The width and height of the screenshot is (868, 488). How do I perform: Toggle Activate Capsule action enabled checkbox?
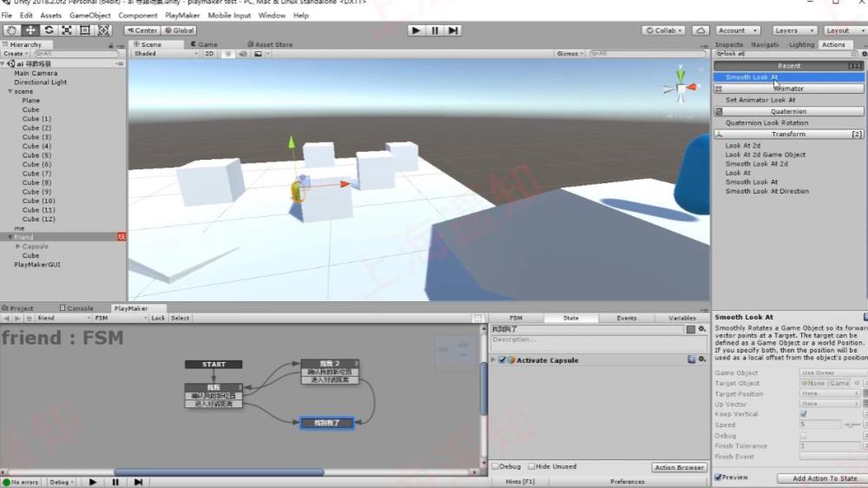coord(502,360)
